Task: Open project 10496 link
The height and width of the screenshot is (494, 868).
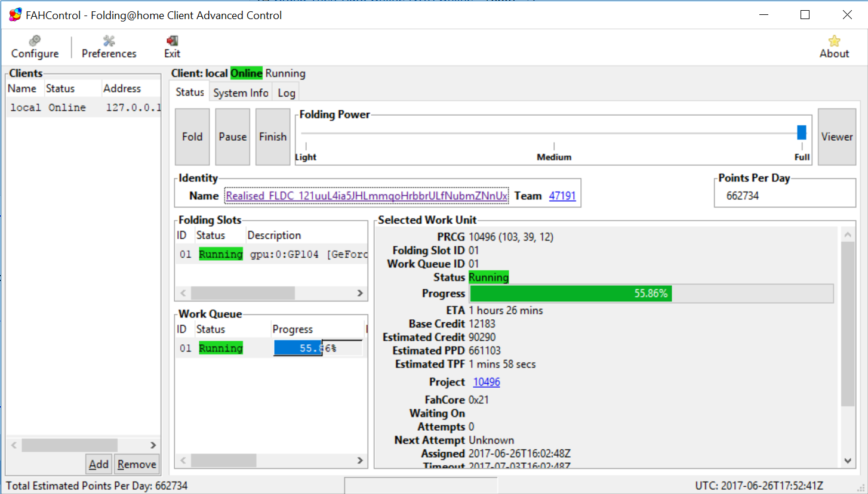Action: 487,382
